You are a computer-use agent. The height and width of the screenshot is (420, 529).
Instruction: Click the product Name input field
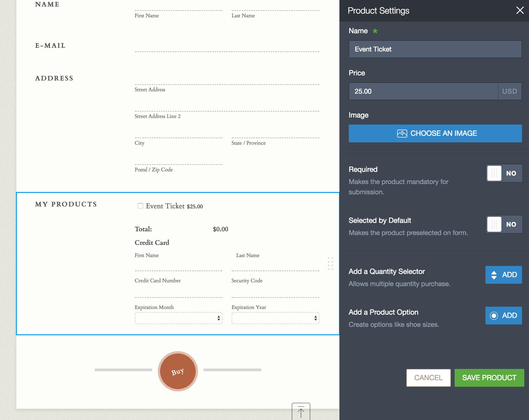pyautogui.click(x=435, y=49)
